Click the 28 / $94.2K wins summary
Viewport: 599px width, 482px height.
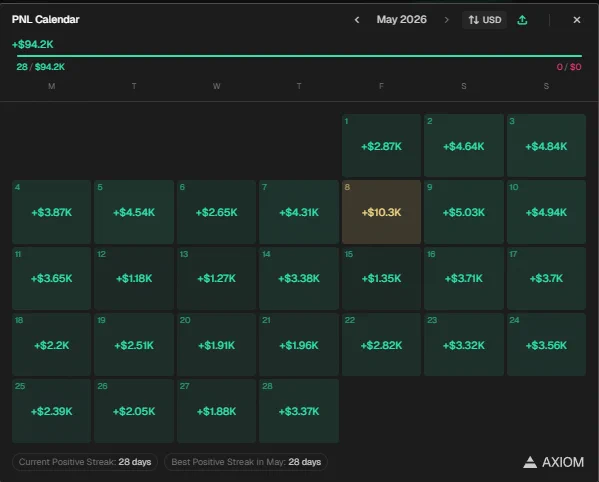[x=40, y=67]
